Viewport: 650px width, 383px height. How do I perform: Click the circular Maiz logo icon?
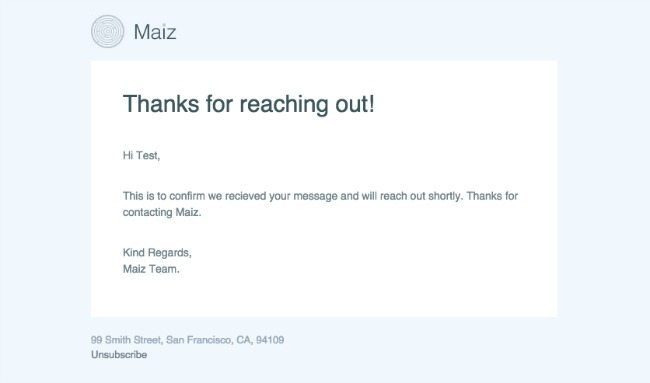point(107,32)
